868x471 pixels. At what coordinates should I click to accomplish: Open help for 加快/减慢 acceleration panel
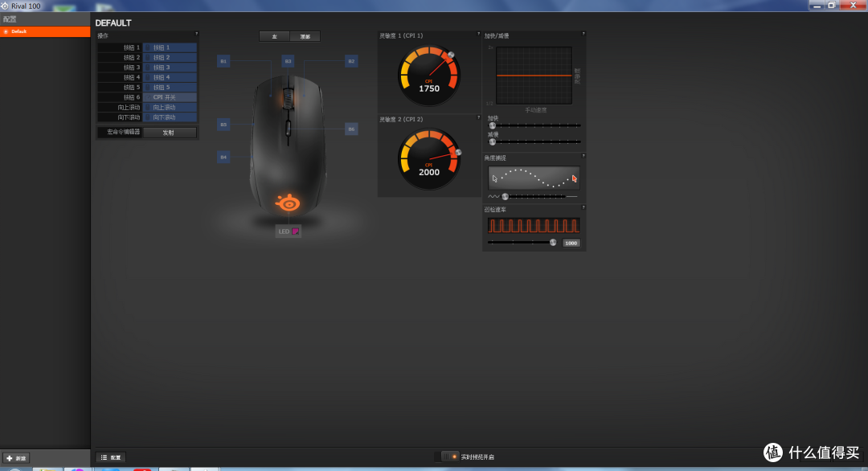point(583,34)
